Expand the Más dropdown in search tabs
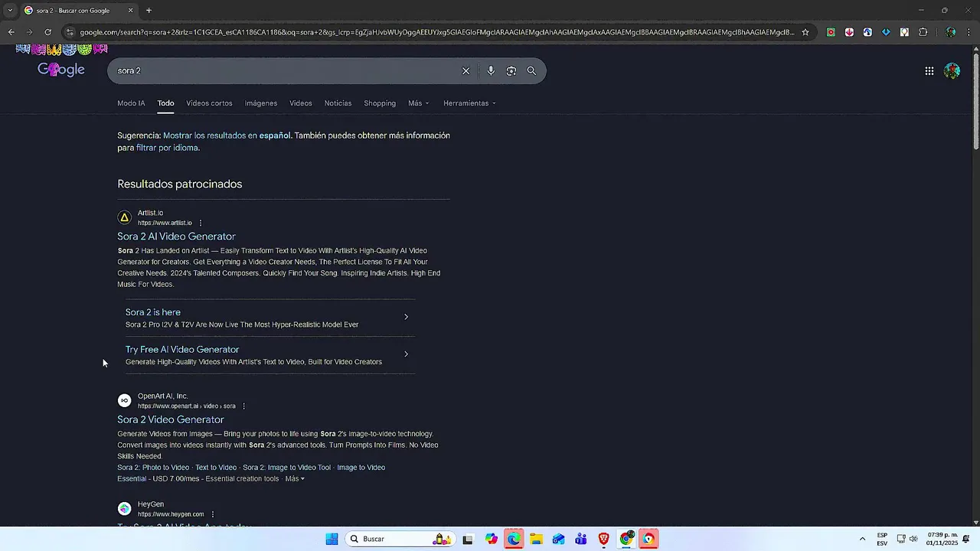980x551 pixels. point(419,103)
